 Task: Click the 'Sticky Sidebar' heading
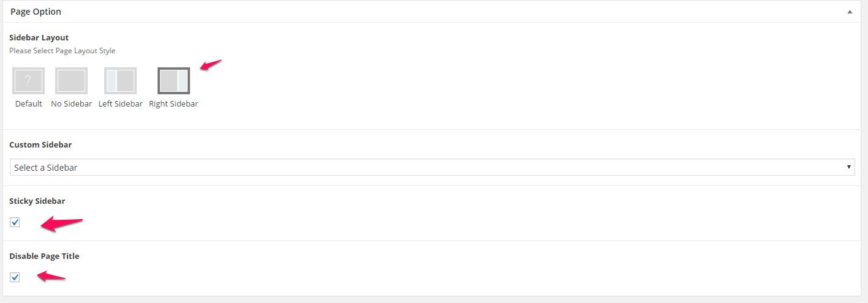coord(37,201)
